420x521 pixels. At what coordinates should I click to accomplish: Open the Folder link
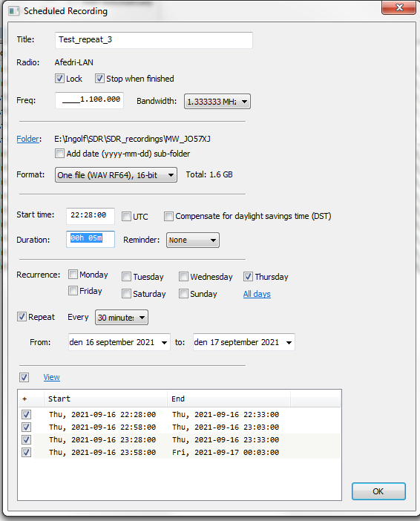(x=28, y=139)
